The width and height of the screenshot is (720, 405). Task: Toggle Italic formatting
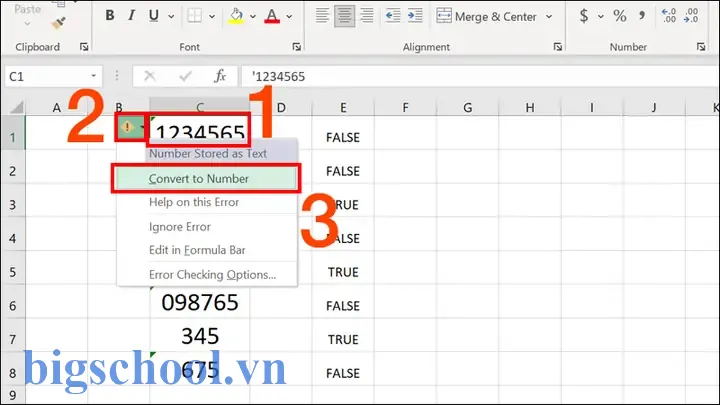(x=132, y=16)
